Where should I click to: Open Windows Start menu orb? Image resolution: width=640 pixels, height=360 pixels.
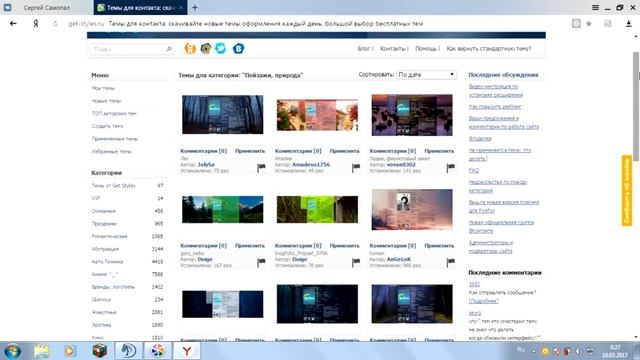click(12, 351)
